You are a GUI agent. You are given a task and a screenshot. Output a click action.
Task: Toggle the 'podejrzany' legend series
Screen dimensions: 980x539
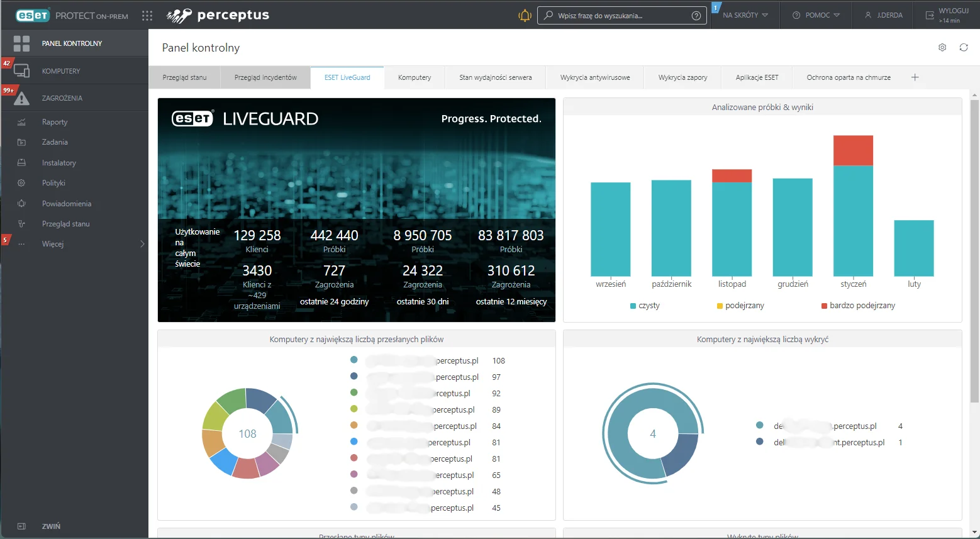tap(740, 306)
